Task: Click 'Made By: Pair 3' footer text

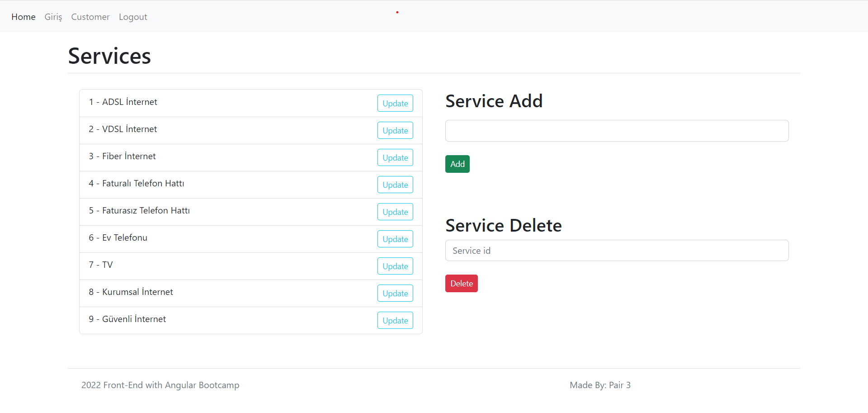Action: (600, 385)
